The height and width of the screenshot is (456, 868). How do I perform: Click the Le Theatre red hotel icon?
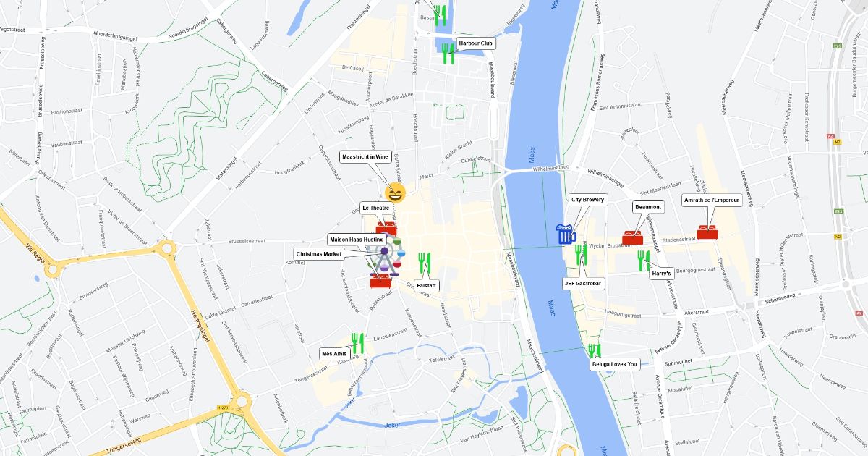click(386, 229)
